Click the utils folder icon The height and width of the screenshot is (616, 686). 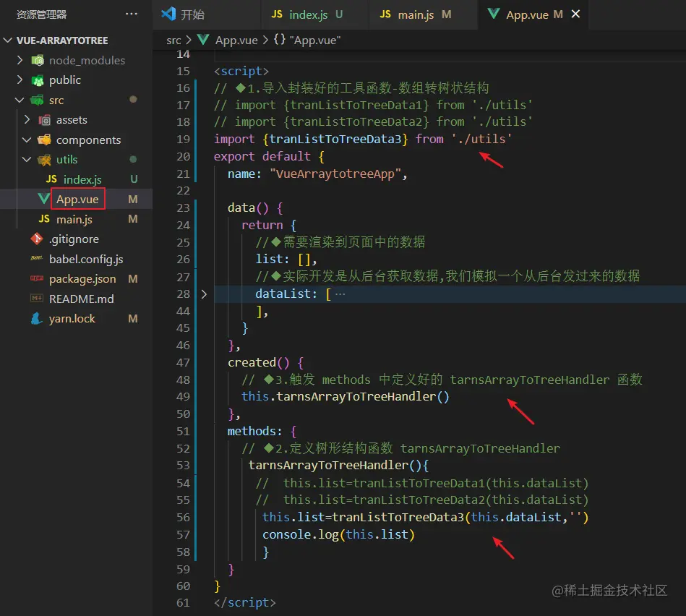44,160
